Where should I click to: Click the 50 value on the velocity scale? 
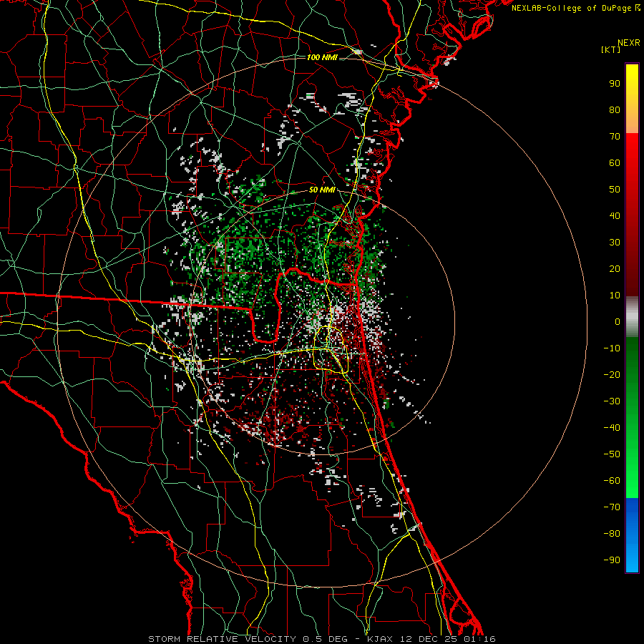click(x=615, y=190)
